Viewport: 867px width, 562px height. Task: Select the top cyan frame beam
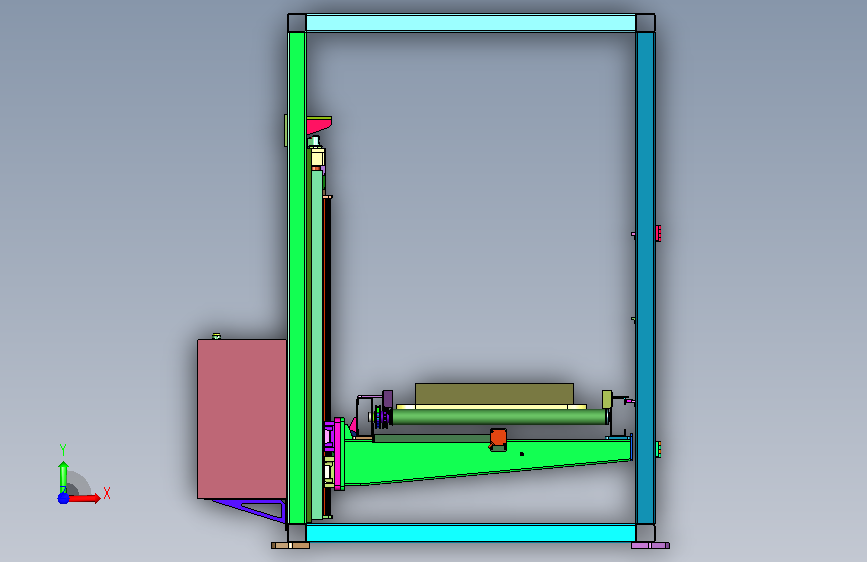click(x=471, y=23)
